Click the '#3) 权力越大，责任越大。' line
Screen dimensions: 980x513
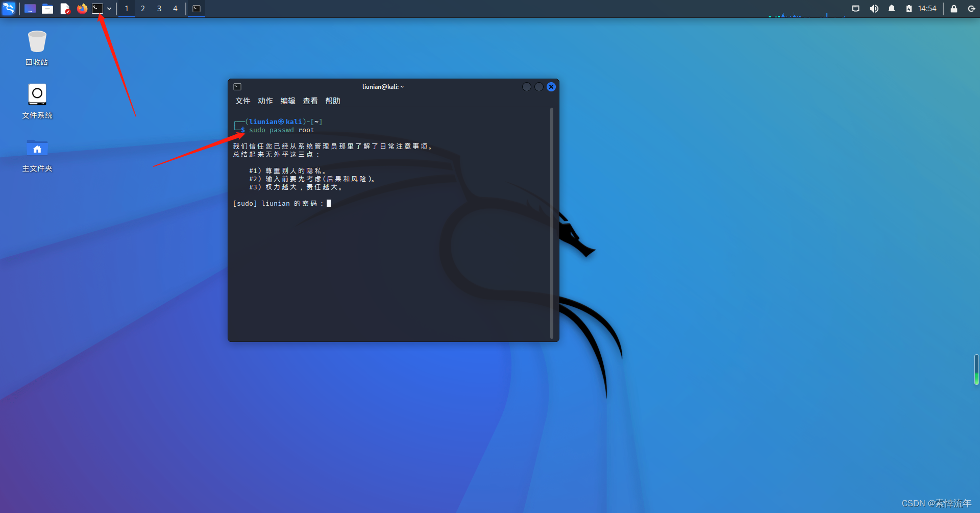click(x=297, y=187)
